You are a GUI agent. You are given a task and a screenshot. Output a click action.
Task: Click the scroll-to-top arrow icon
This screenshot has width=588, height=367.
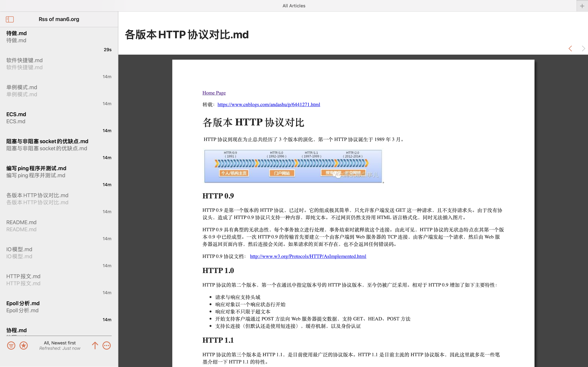coord(95,345)
